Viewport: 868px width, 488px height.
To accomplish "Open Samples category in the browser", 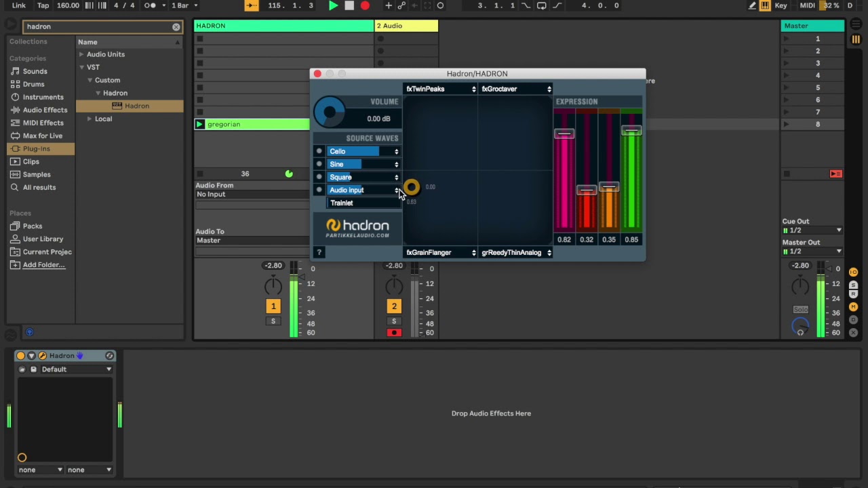I will (37, 174).
